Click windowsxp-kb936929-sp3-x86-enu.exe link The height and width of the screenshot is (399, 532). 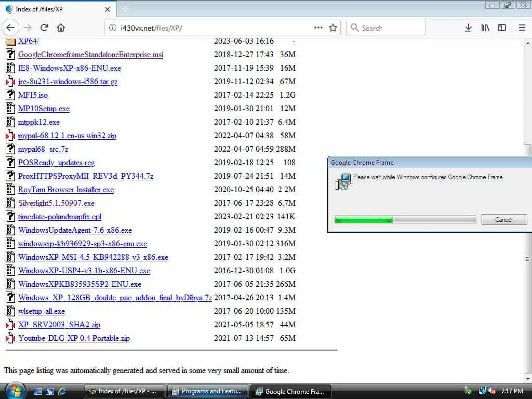coord(83,244)
